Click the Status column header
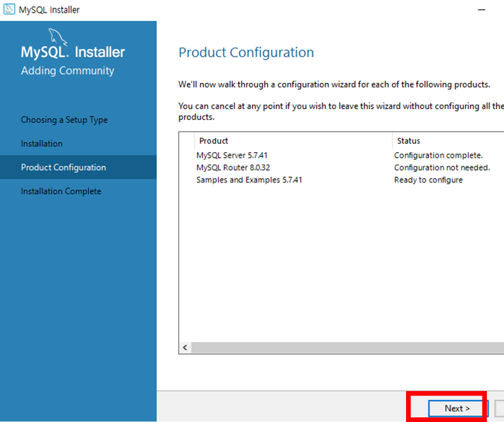 (448, 141)
